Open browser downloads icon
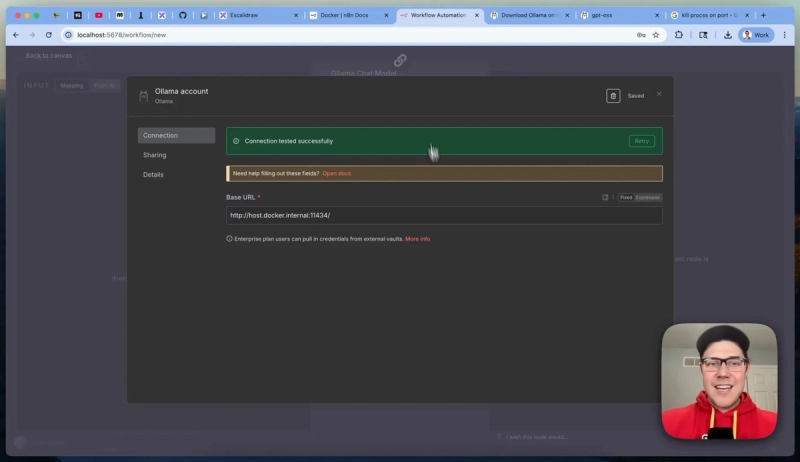Image resolution: width=800 pixels, height=462 pixels. [728, 35]
